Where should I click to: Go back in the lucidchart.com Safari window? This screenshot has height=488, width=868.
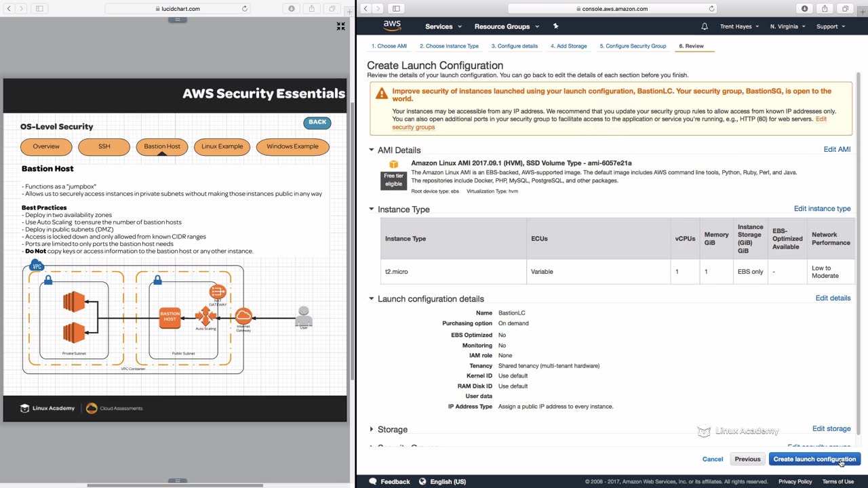9,9
